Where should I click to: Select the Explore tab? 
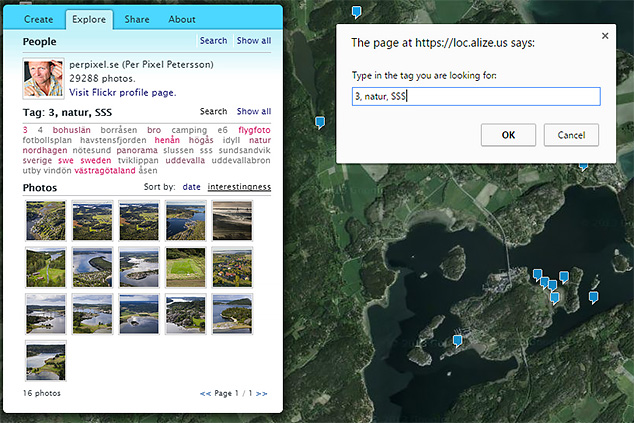tap(89, 19)
